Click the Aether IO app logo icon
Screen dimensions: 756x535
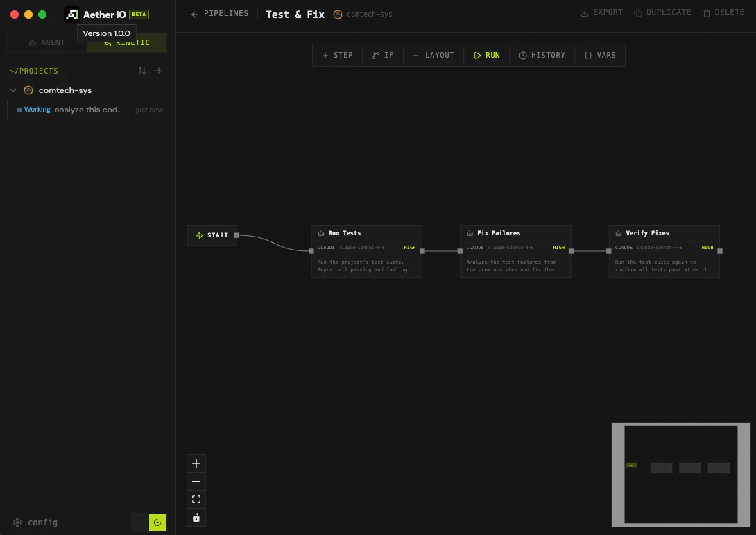pos(72,15)
